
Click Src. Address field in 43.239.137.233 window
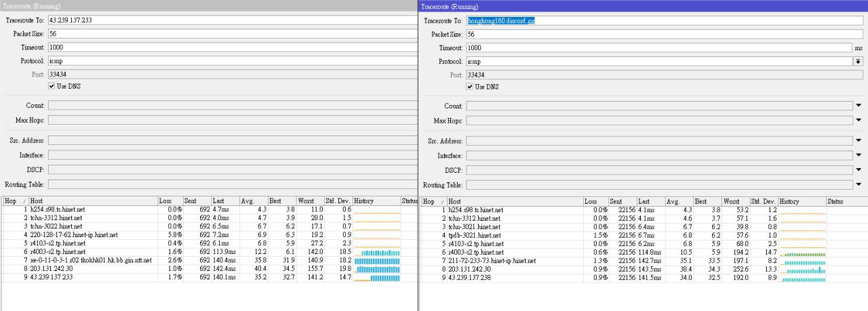point(232,141)
